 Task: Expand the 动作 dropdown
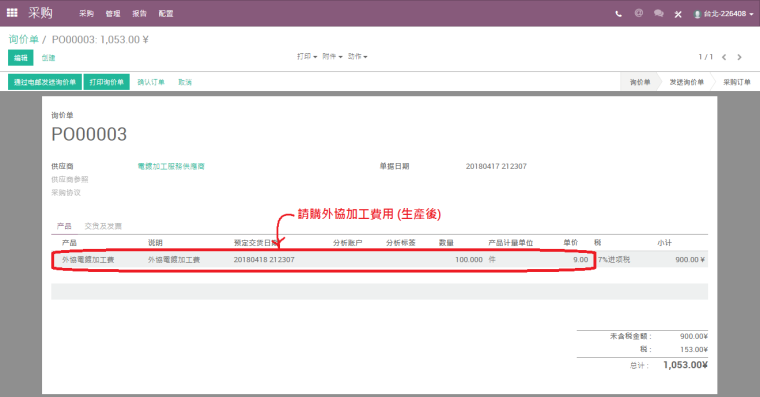[357, 57]
